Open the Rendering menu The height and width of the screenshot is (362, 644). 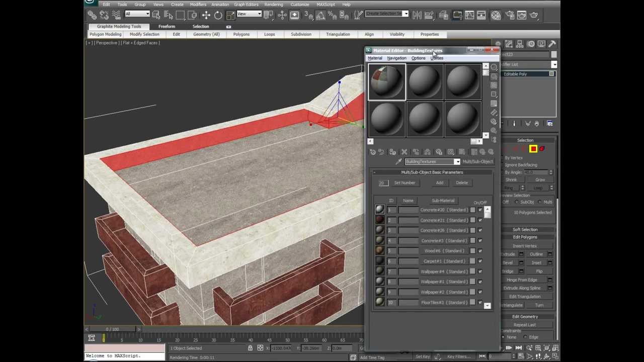click(274, 5)
